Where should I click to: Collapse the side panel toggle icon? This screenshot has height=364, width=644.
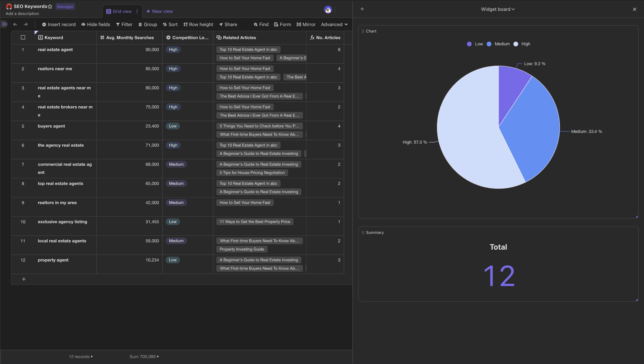[x=4, y=24]
